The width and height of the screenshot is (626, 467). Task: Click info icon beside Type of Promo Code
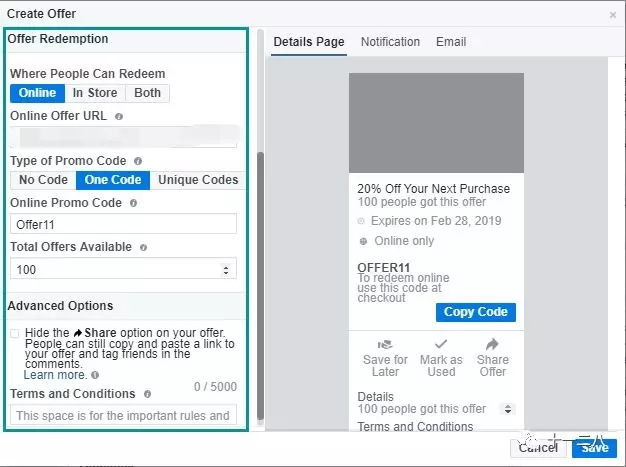coord(138,160)
